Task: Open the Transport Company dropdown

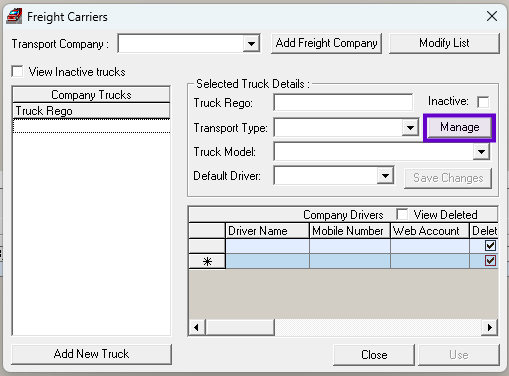Action: [x=251, y=43]
